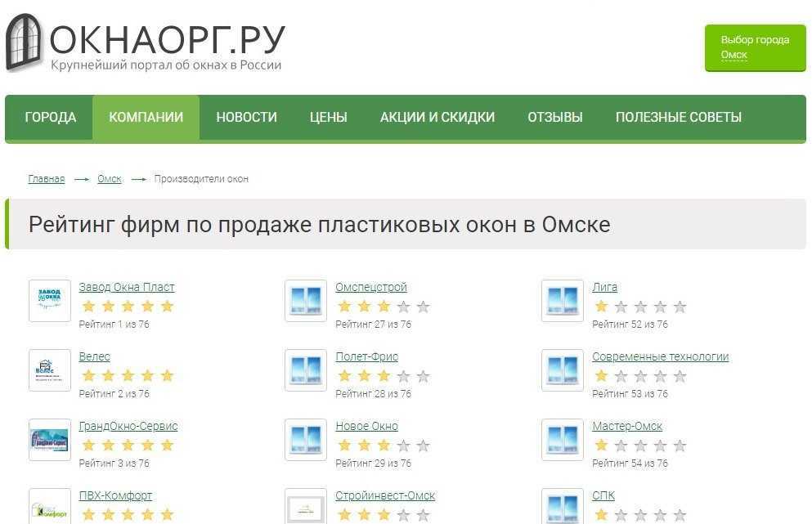Click the Омспецстрой window icon
Viewport: 812px width, 524px height.
click(x=306, y=301)
